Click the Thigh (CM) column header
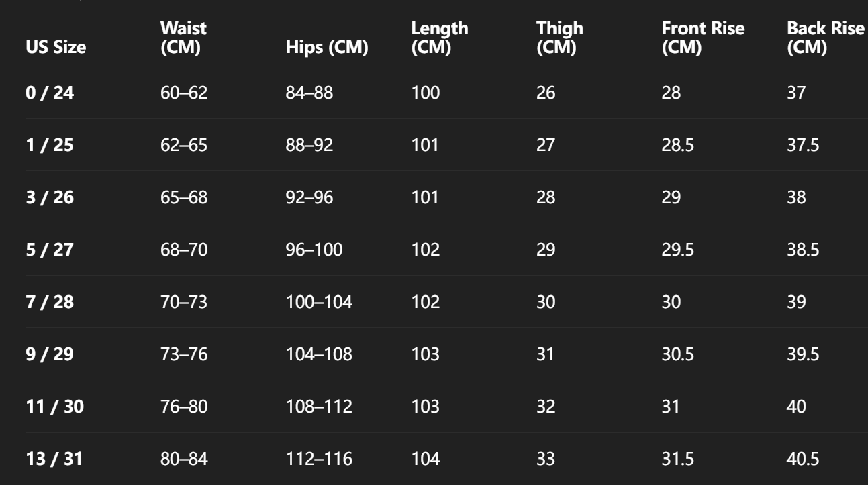 point(560,39)
